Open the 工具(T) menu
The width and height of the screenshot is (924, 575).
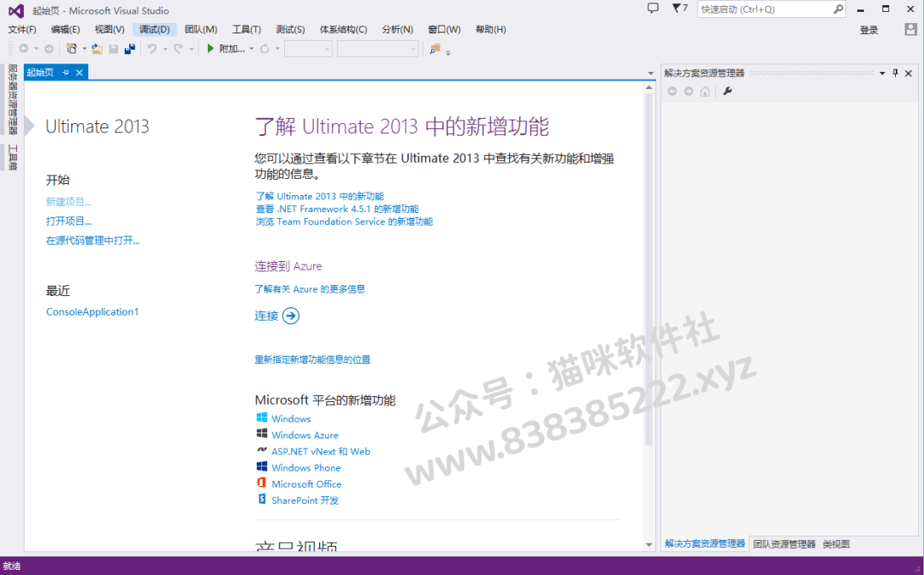[x=246, y=29]
